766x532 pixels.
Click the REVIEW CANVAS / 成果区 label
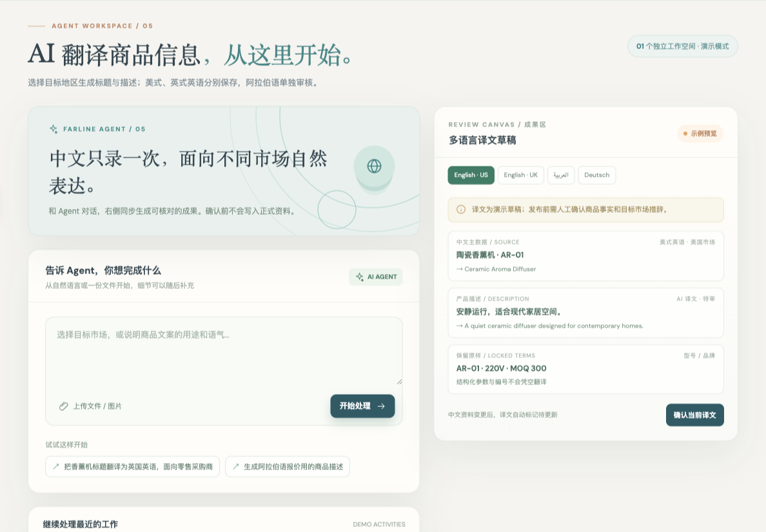tap(497, 124)
